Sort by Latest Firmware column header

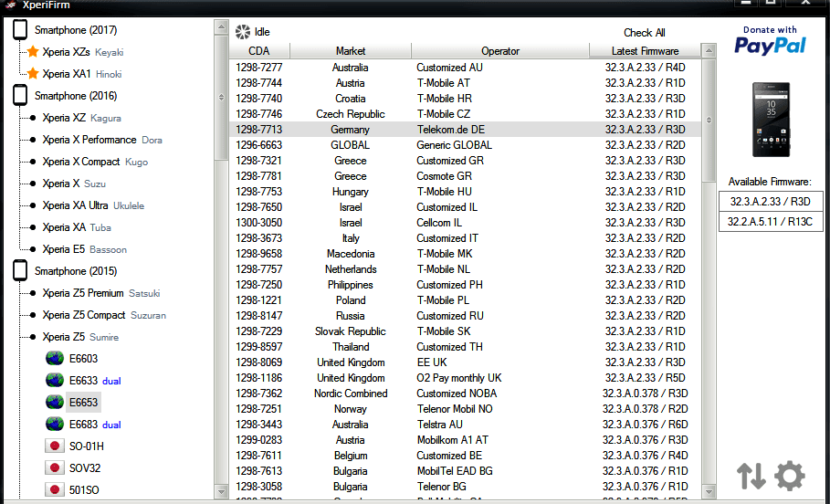[645, 51]
